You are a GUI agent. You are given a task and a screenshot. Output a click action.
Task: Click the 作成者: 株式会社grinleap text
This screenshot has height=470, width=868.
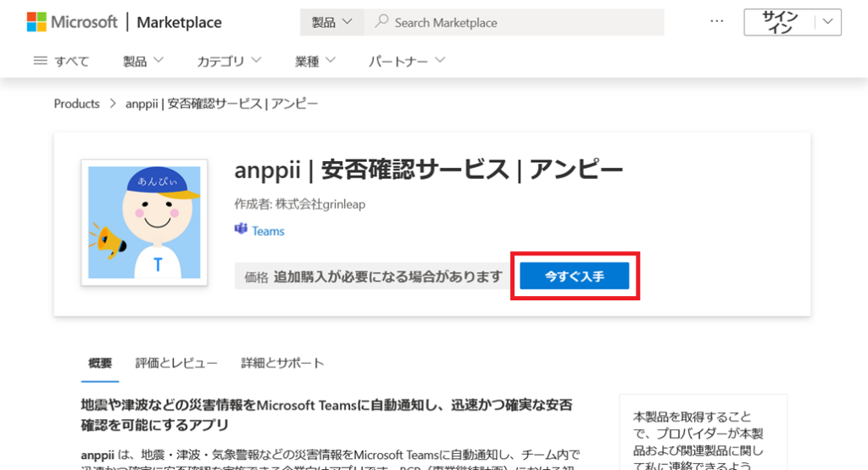[299, 204]
